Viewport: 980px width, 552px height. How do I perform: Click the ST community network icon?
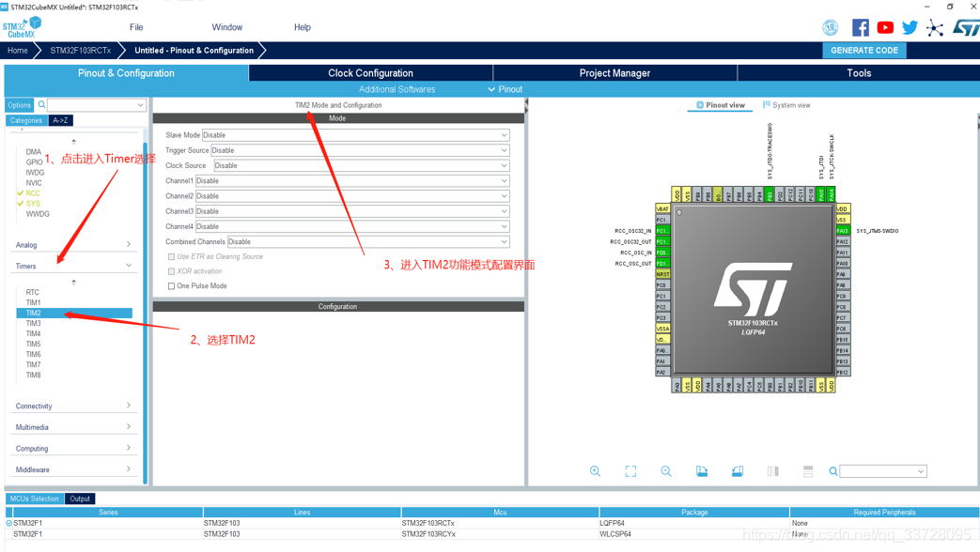(934, 27)
